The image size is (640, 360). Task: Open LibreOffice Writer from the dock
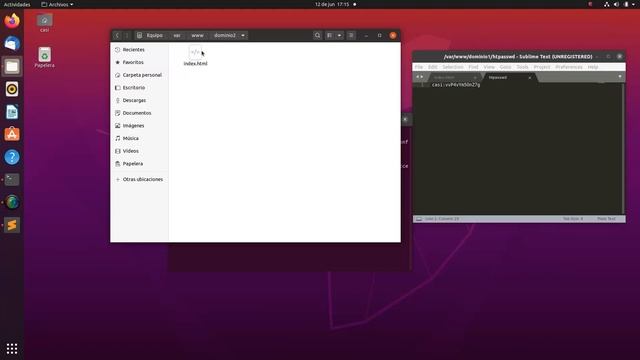(12, 111)
